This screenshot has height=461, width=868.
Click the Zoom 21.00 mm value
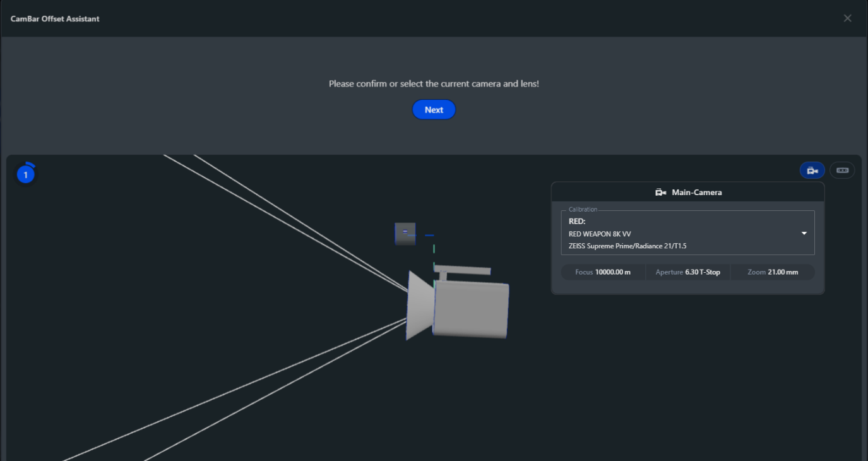click(x=773, y=272)
